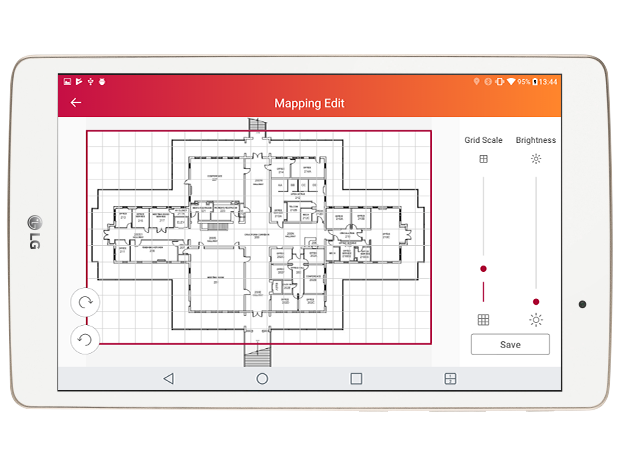Tap the Play Store notification icon
The image size is (620, 463).
click(79, 82)
